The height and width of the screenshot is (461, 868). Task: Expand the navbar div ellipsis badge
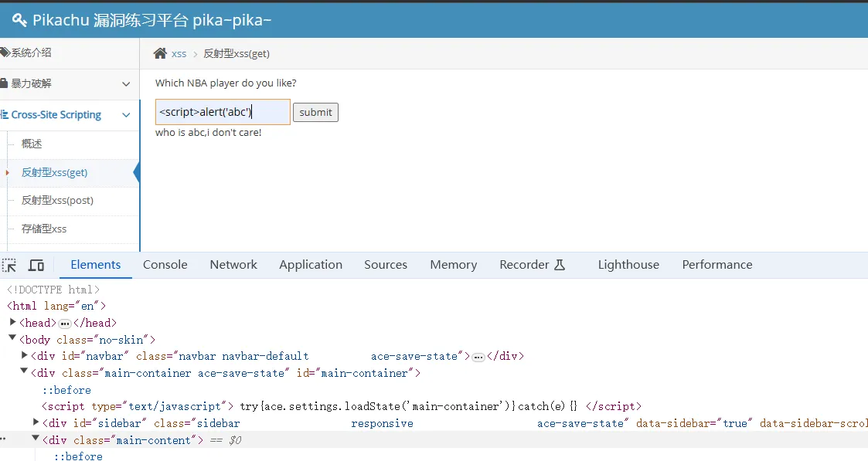[x=478, y=357]
